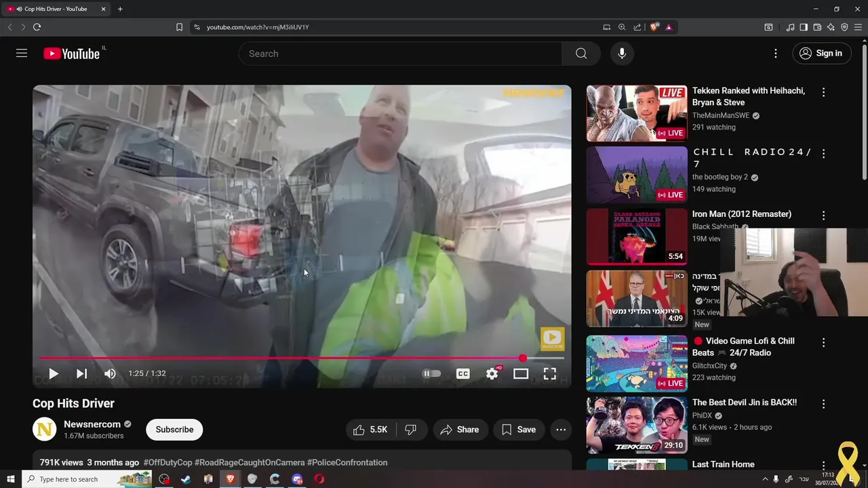Start voice search with microphone icon
This screenshot has width=868, height=488.
(x=622, y=54)
